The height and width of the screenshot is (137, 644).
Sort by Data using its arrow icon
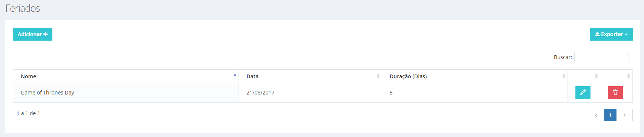(x=378, y=76)
